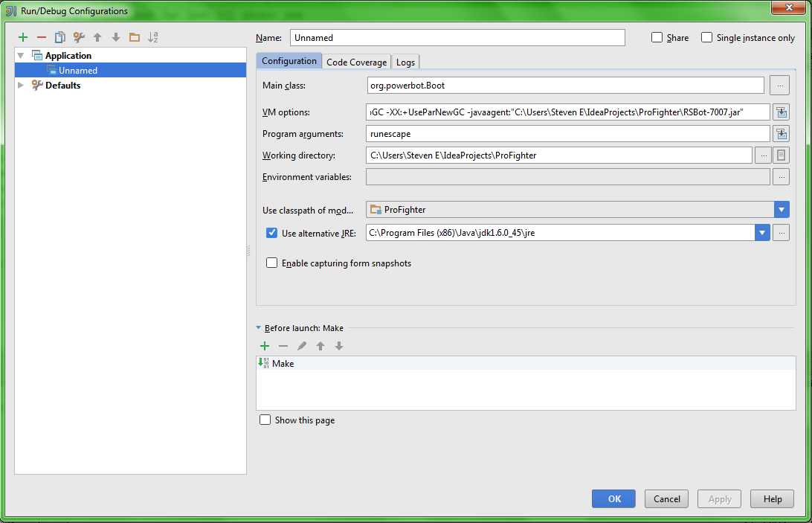Edit selected Before launch task
Screen dimensions: 812x523
[x=302, y=346]
